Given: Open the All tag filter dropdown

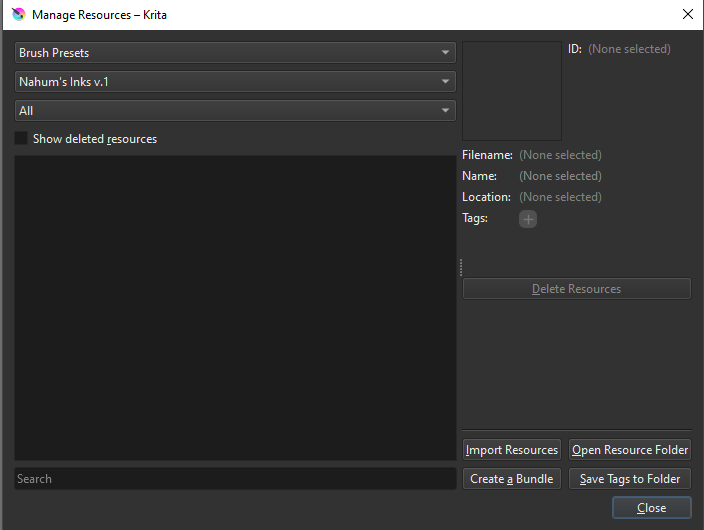Looking at the screenshot, I should click(x=235, y=111).
